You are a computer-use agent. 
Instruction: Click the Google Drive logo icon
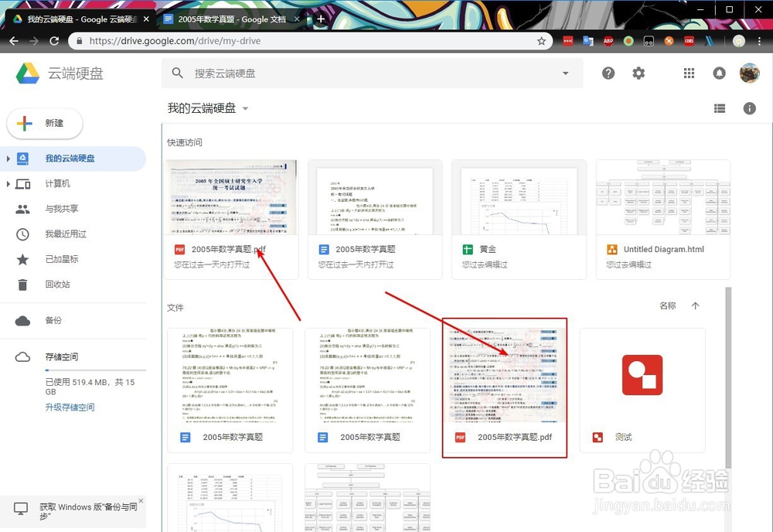point(28,73)
